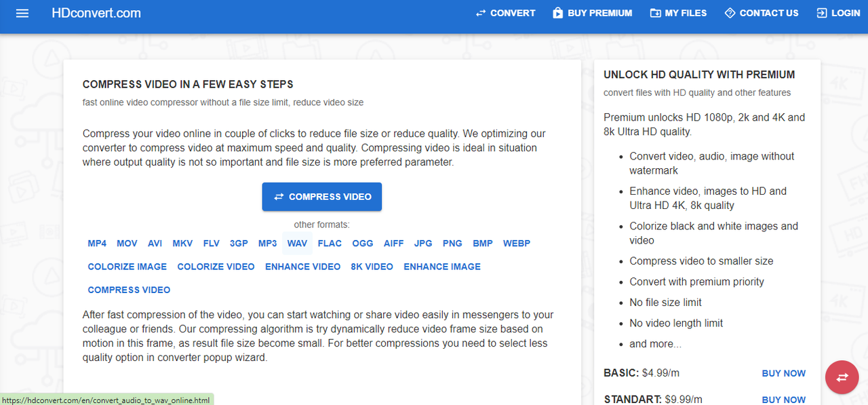Image resolution: width=868 pixels, height=405 pixels.
Task: Select the BMP format link
Action: click(483, 244)
